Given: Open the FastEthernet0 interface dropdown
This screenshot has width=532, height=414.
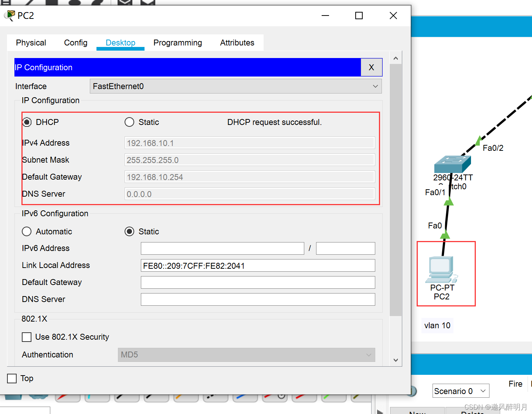Looking at the screenshot, I should click(x=235, y=86).
